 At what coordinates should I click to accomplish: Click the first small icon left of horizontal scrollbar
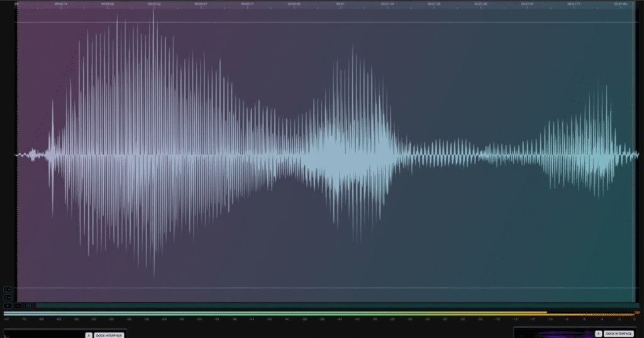[8, 306]
